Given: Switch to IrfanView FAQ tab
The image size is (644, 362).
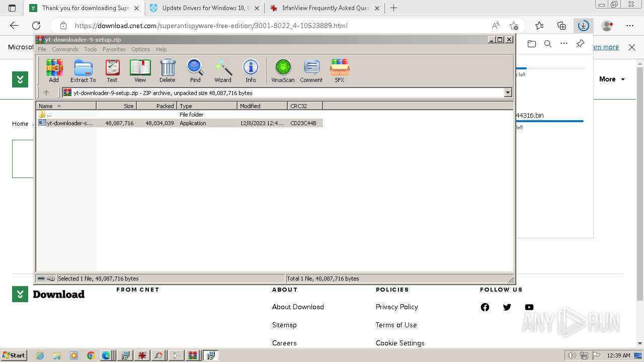Looking at the screenshot, I should coord(326,8).
